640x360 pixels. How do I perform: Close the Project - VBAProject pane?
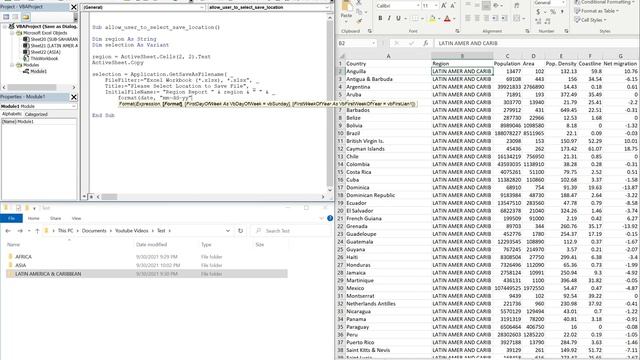74,7
